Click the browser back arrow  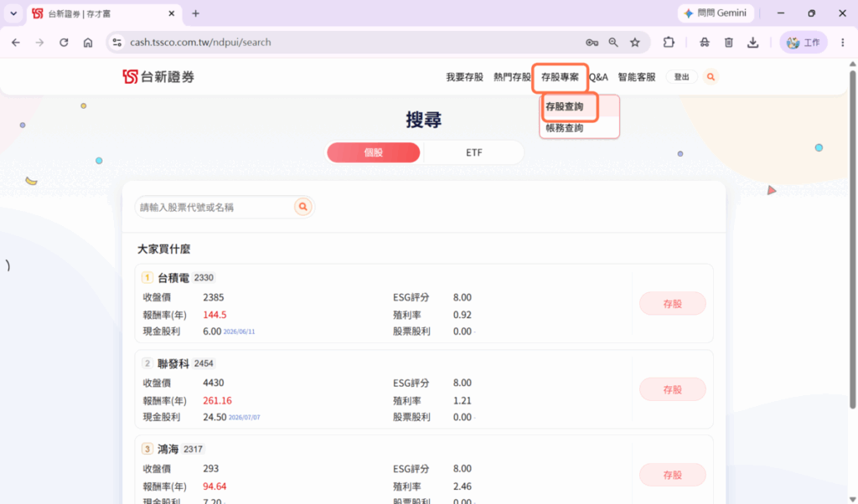(16, 42)
